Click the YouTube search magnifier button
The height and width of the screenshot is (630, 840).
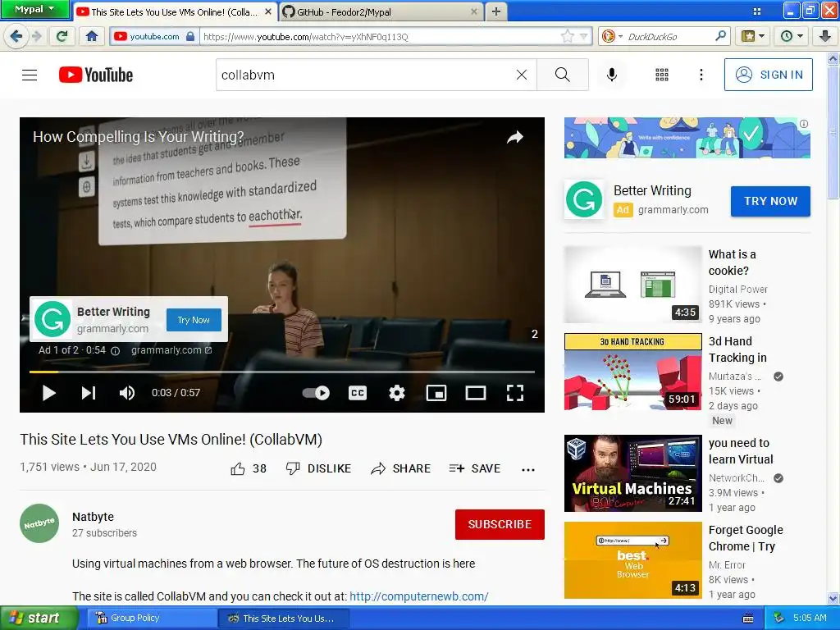(x=562, y=75)
